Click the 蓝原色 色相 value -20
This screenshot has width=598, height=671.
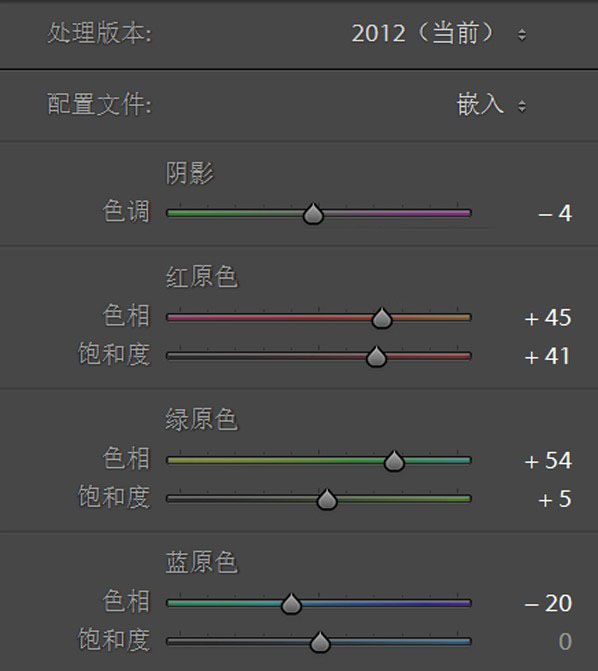(548, 603)
